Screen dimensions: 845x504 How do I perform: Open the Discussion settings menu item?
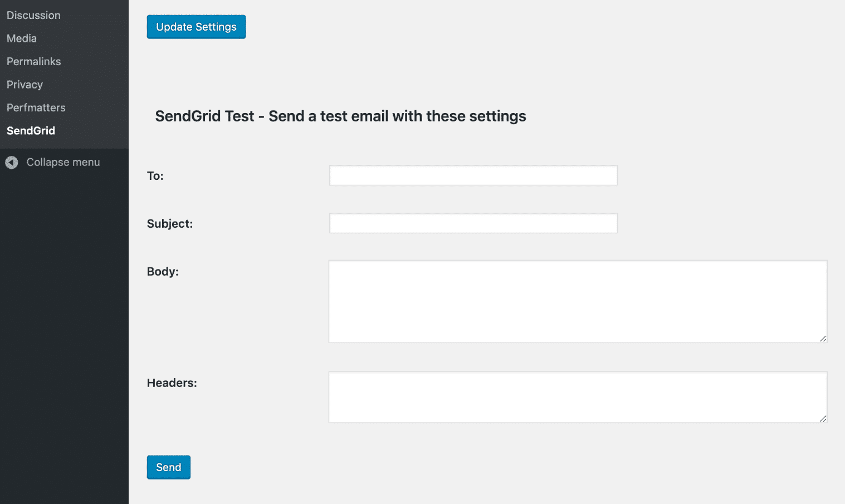(x=33, y=15)
